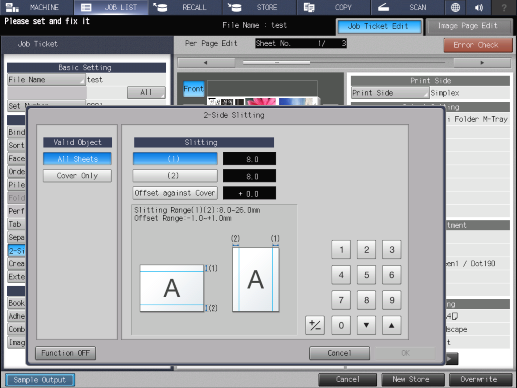Image resolution: width=517 pixels, height=388 pixels.
Task: Go to previous sheet with left arrow
Action: coord(206,63)
